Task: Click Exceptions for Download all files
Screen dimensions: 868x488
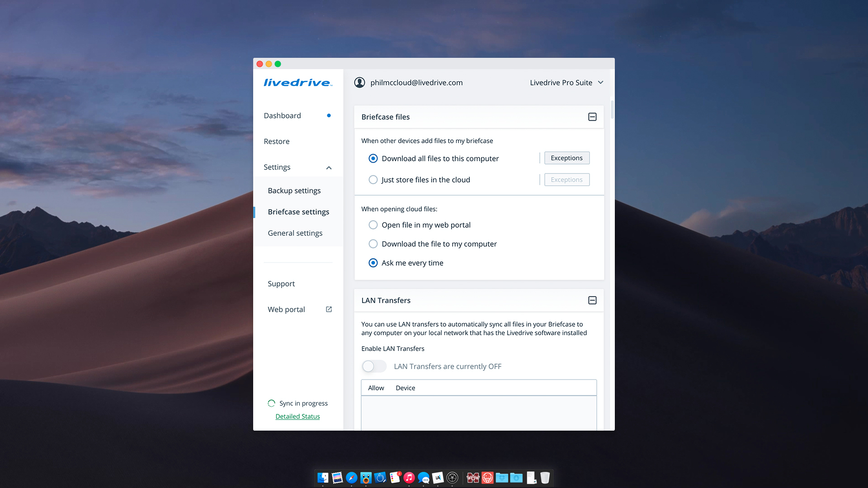Action: coord(566,158)
